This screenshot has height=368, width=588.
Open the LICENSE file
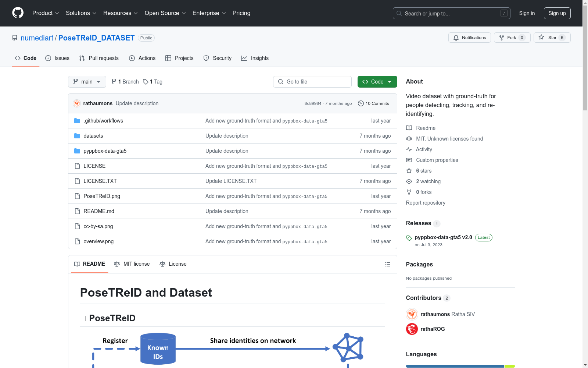[94, 166]
